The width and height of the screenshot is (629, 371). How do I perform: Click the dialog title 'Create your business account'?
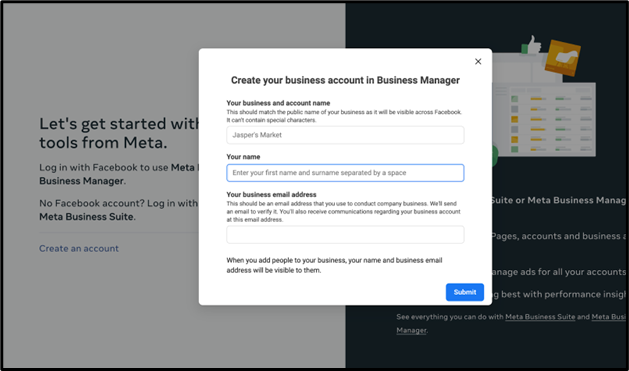pyautogui.click(x=345, y=80)
